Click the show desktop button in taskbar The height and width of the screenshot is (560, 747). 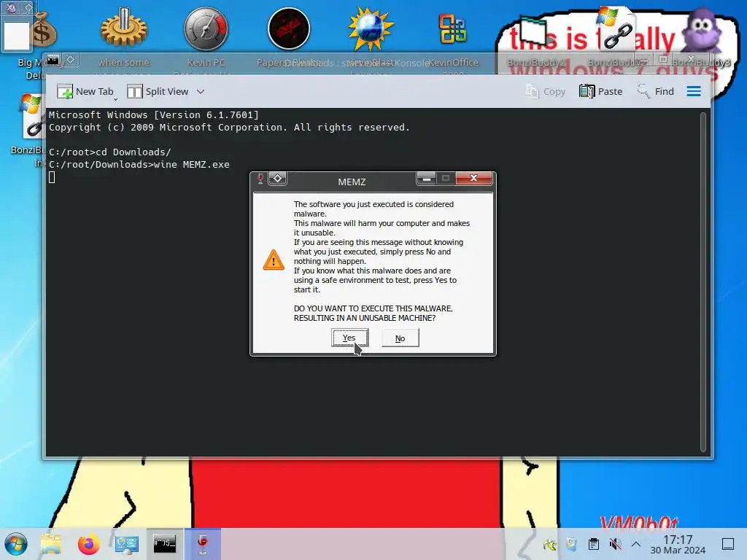[727, 544]
